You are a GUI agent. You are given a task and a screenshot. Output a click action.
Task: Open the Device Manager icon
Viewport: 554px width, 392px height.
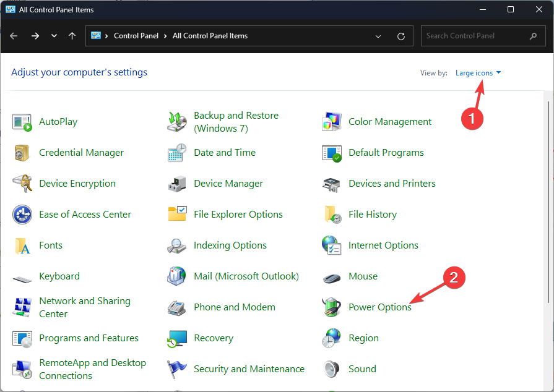[x=176, y=184]
